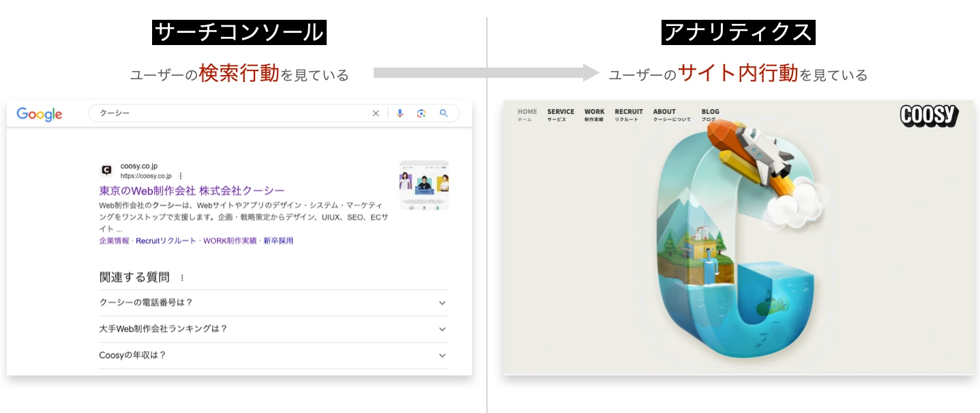Screen dimensions: 980x413
Task: Click the サーチコンソール heading label
Action: tap(239, 32)
